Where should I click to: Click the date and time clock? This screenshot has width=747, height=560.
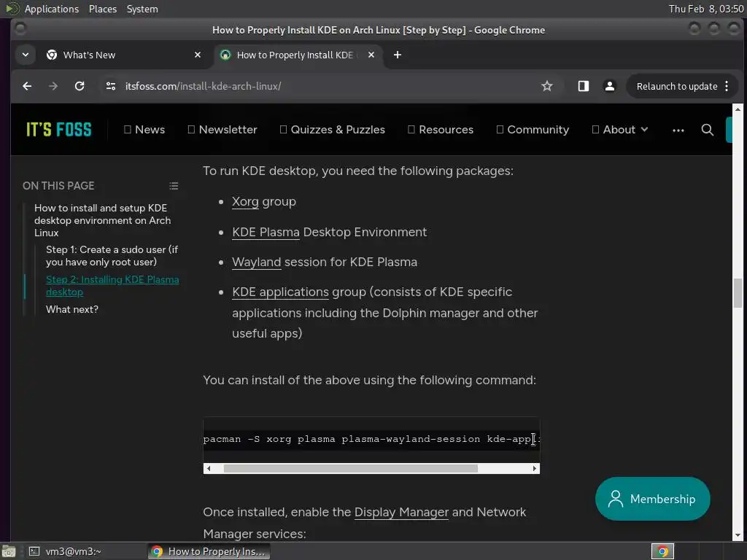point(706,9)
